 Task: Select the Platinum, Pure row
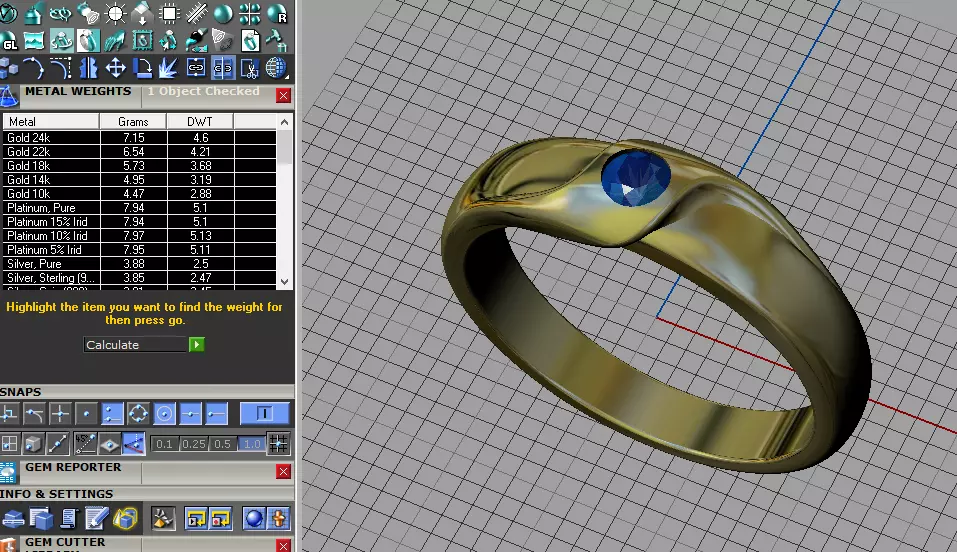coord(139,208)
